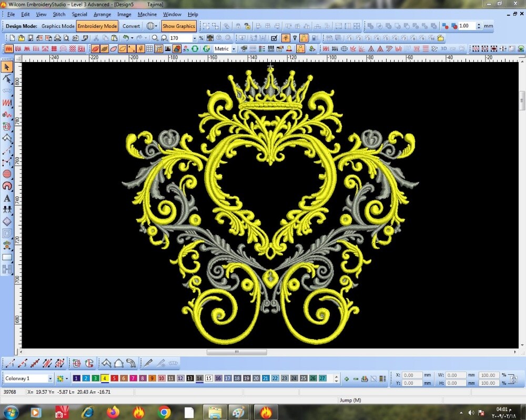
Task: Click the Cut scissors icon
Action: pos(96,38)
